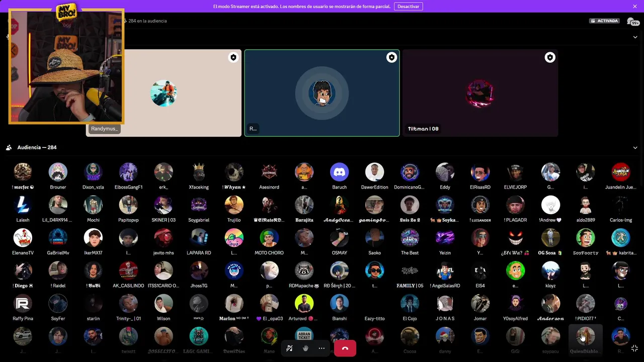644x362 pixels.
Task: Open Dixon_vzla's avatar
Action: 93,172
